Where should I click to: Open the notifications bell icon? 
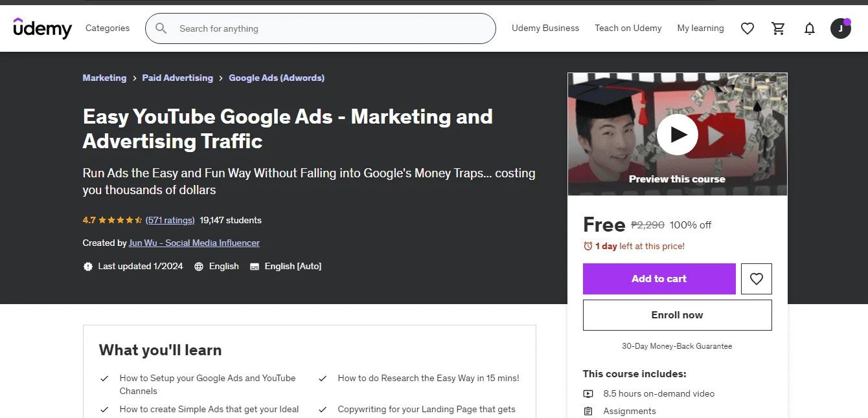point(810,28)
